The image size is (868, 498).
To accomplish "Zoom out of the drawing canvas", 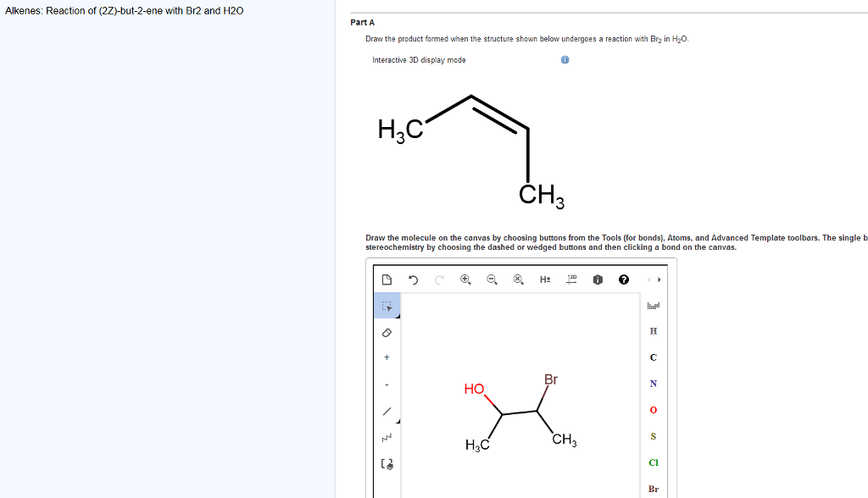I will pyautogui.click(x=491, y=279).
